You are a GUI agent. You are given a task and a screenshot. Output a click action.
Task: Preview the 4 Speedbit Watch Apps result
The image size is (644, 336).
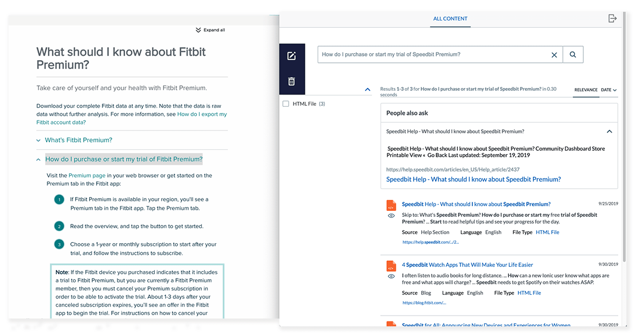point(391,276)
